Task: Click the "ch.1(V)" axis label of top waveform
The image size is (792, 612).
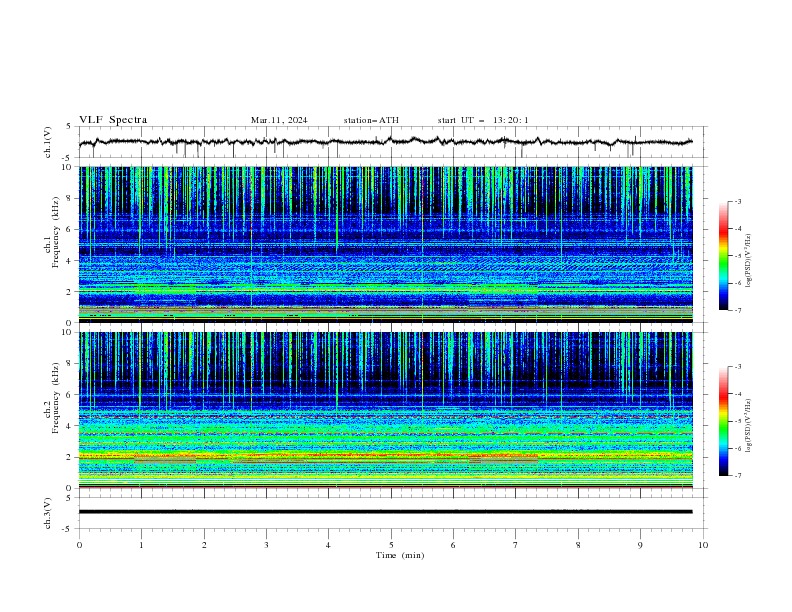Action: pos(48,142)
